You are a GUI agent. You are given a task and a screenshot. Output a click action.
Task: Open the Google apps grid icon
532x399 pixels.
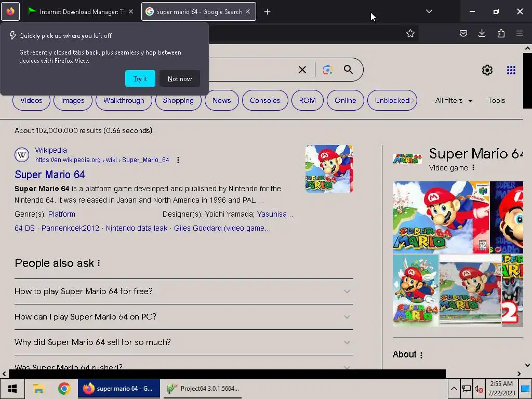click(511, 70)
